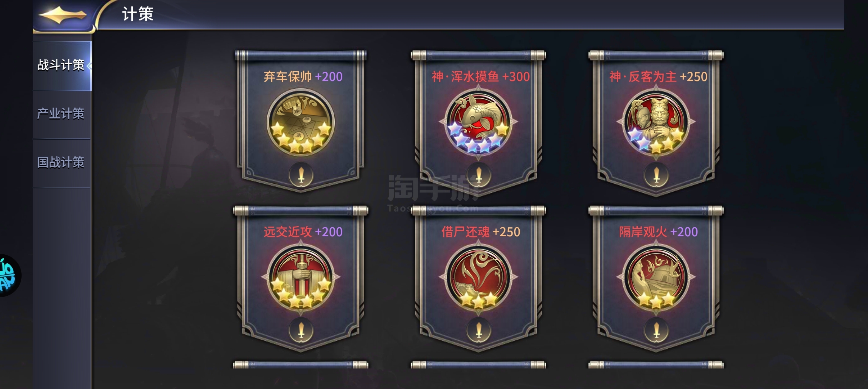Image resolution: width=868 pixels, height=389 pixels.
Task: Tap sword badge under 神·反客为主 banner
Action: pos(656,175)
